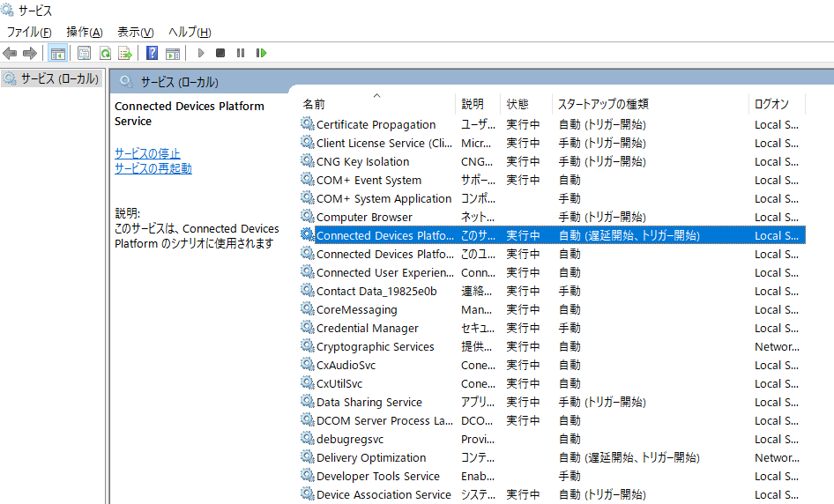Toggle the show/hide action pane icon
This screenshot has width=834, height=504.
click(173, 53)
